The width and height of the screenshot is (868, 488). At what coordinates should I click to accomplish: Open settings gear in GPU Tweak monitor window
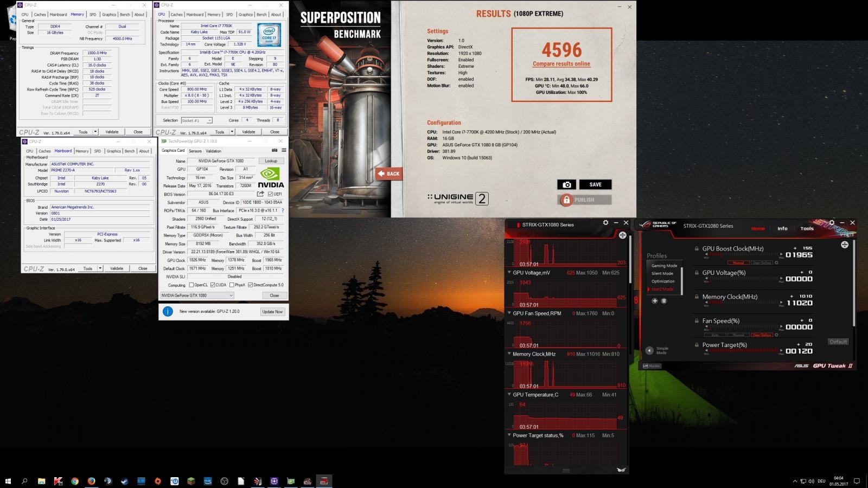tap(605, 223)
